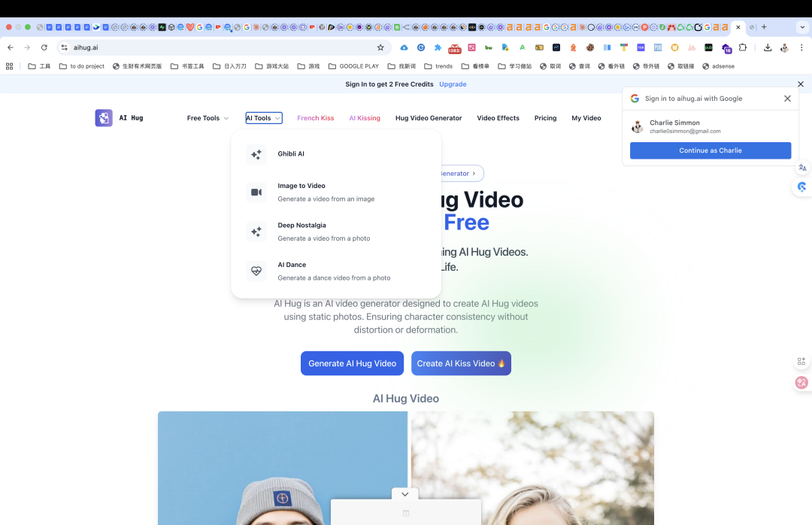
Task: Click the translate icon on the right edge
Action: pos(802,168)
